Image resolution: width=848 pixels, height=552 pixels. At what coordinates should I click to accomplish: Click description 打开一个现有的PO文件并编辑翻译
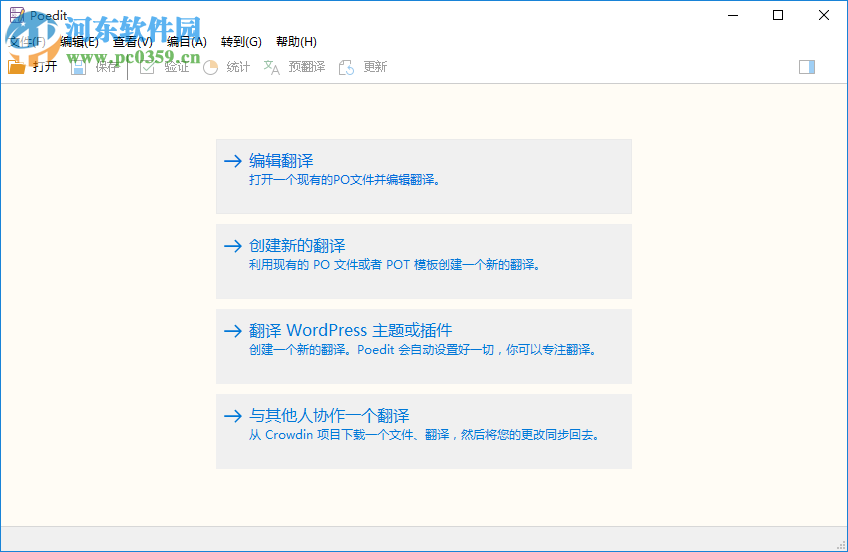click(x=344, y=180)
